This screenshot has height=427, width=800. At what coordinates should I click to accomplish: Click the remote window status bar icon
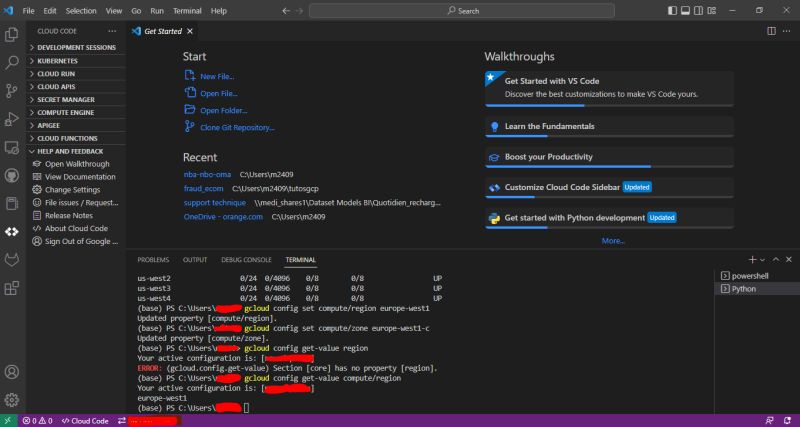tap(8, 421)
